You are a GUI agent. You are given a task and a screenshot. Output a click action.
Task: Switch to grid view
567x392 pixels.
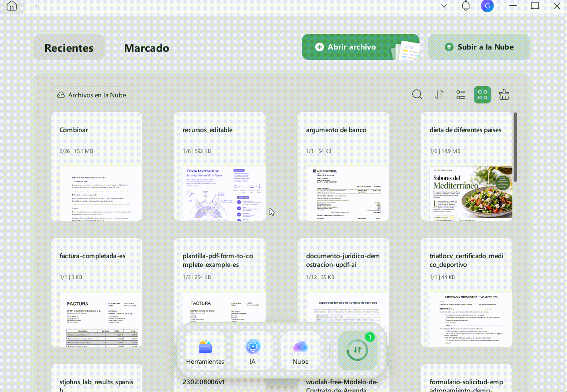[482, 95]
